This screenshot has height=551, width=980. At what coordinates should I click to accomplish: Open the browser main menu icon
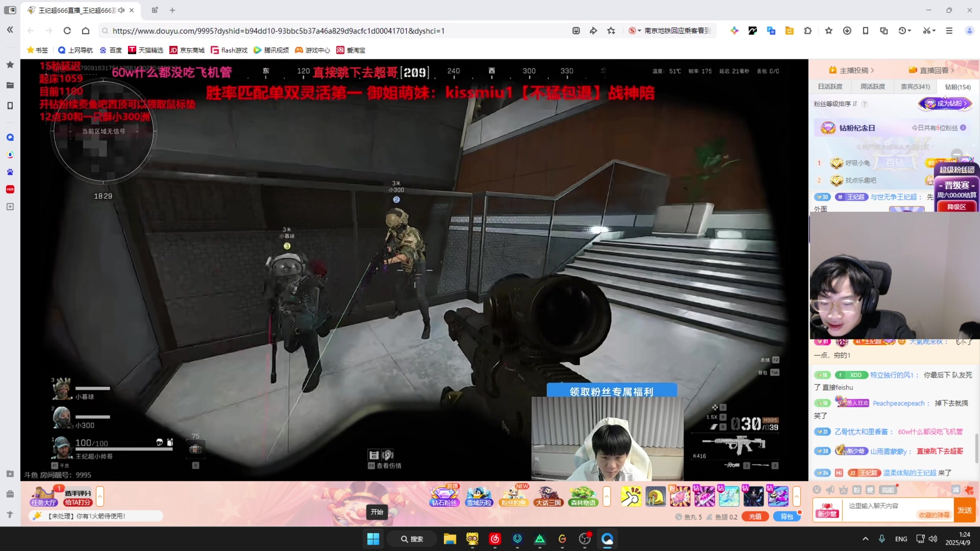pyautogui.click(x=949, y=31)
